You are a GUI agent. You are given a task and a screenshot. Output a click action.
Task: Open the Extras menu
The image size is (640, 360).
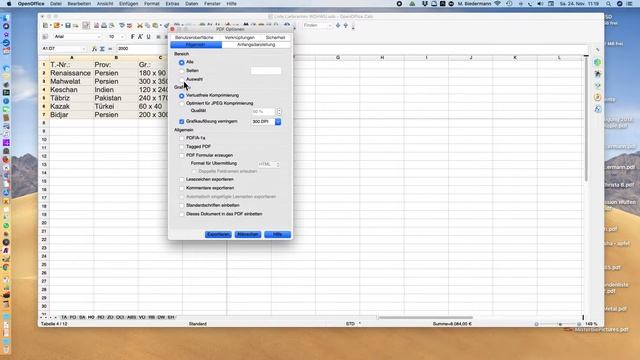172,4
